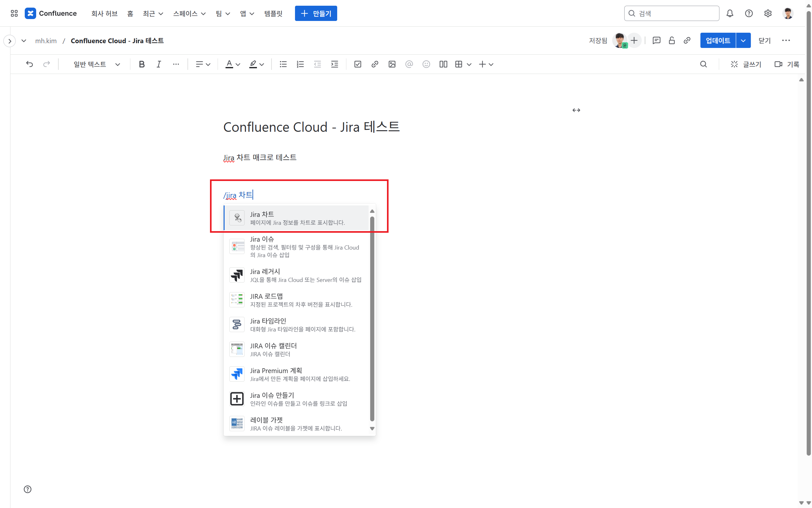
Task: Open page restrictions lock icon
Action: coord(672,41)
